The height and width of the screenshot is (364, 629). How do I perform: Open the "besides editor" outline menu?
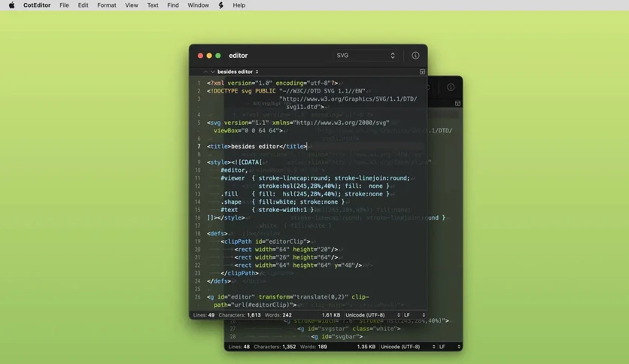[238, 71]
